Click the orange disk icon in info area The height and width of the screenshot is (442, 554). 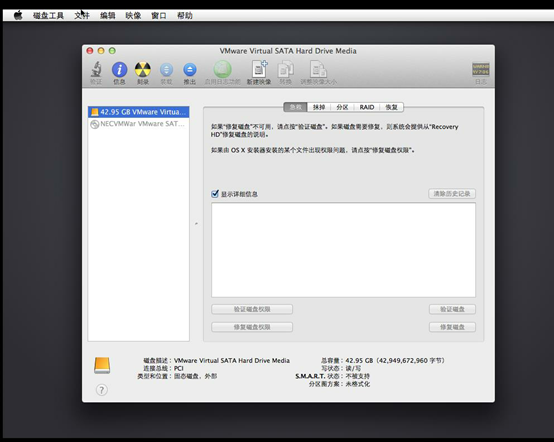[x=102, y=365]
